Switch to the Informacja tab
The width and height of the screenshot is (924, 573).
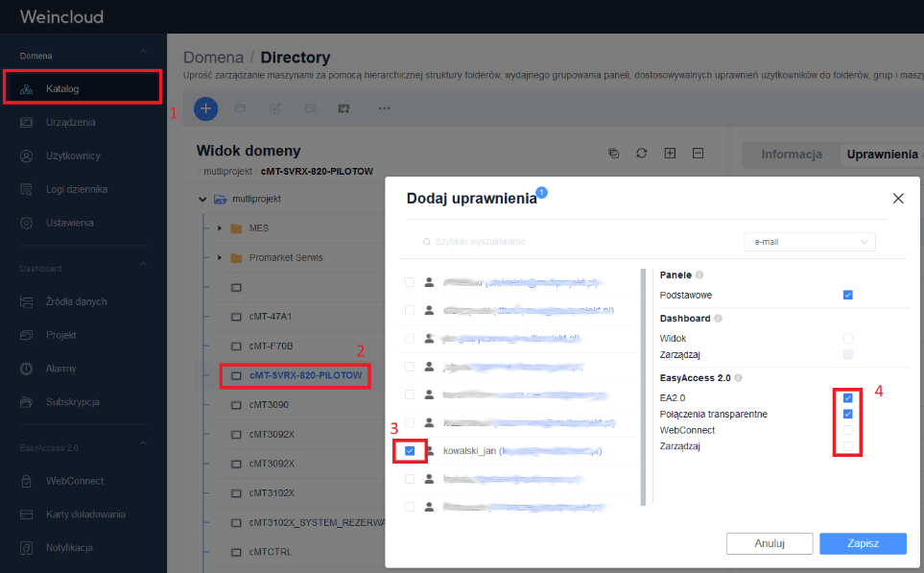792,155
